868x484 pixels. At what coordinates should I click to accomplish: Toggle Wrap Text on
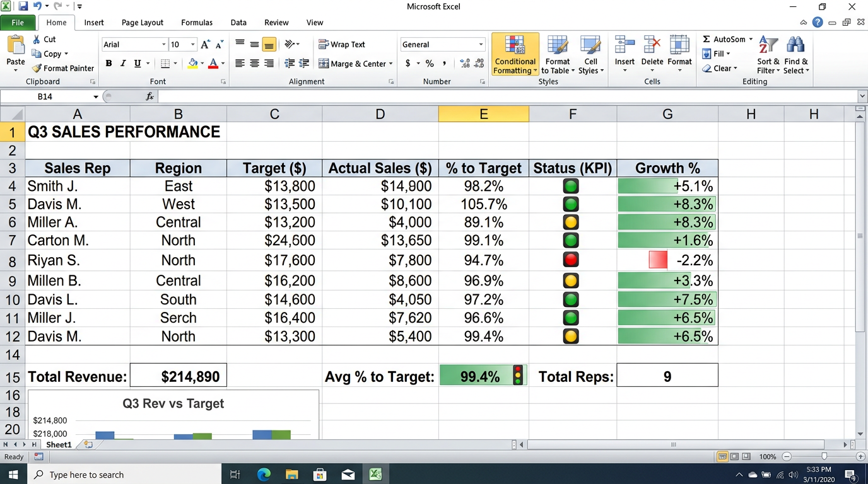click(x=341, y=45)
